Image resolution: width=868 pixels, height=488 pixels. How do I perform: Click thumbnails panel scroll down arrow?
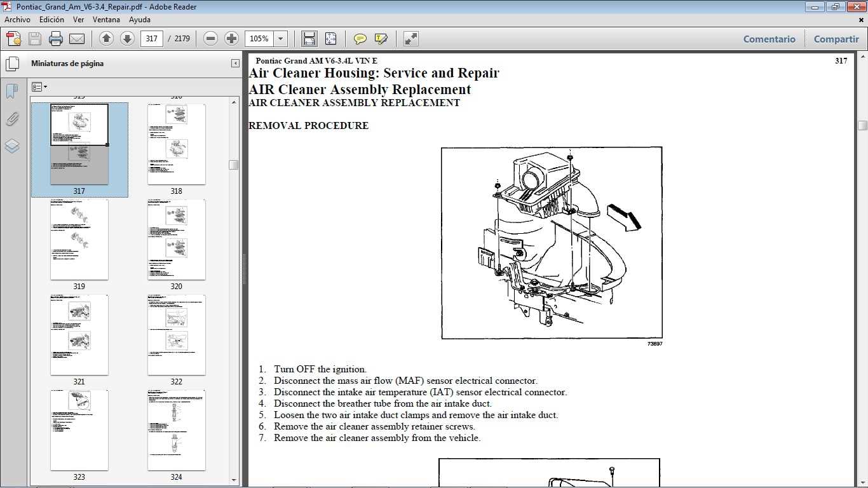pos(234,480)
